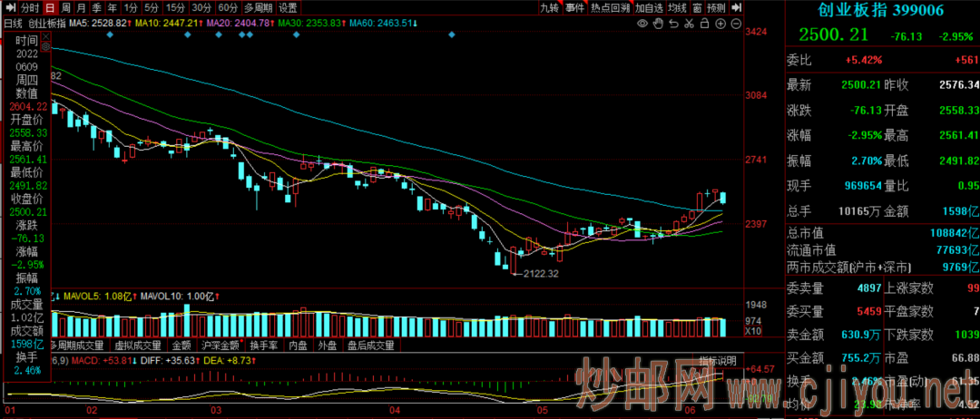Toggle the chart lock icon
The height and width of the screenshot is (419, 980).
(704, 24)
